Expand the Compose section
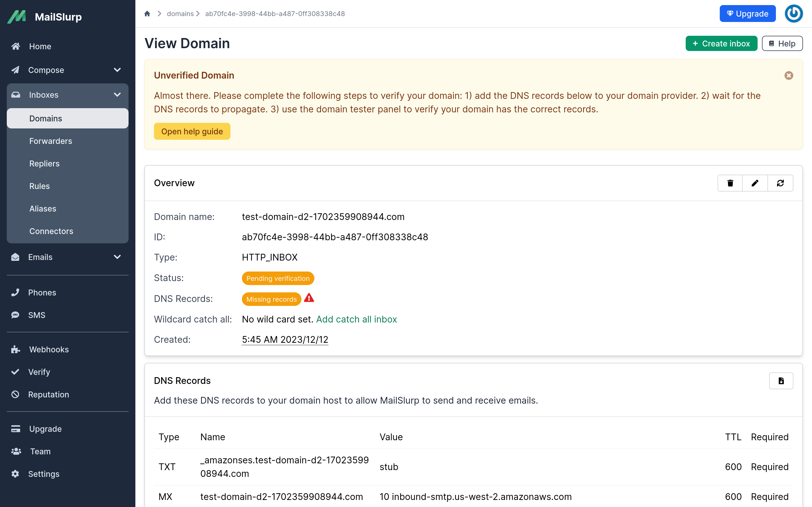Screen dimensions: 812x507 click(x=117, y=70)
